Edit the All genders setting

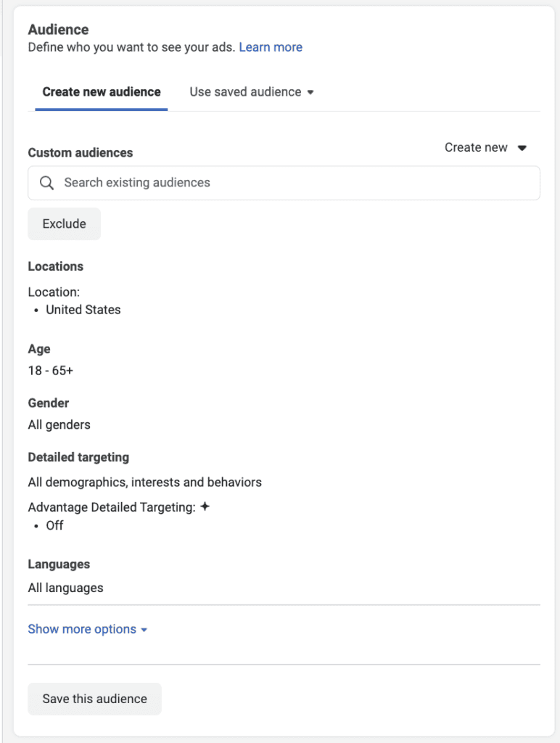coord(59,424)
